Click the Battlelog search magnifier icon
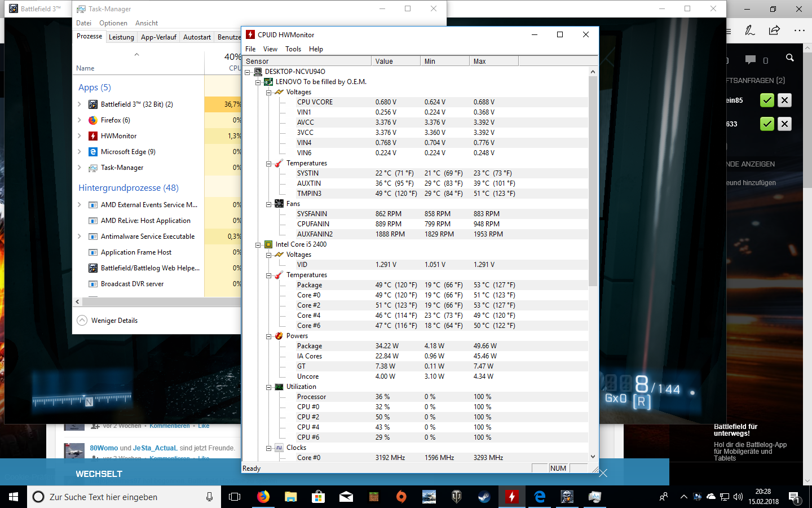The width and height of the screenshot is (812, 508). point(790,58)
